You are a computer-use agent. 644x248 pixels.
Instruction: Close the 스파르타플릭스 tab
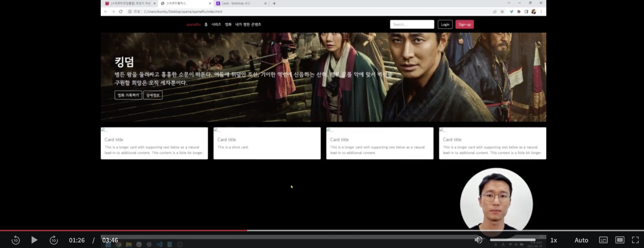(x=210, y=3)
